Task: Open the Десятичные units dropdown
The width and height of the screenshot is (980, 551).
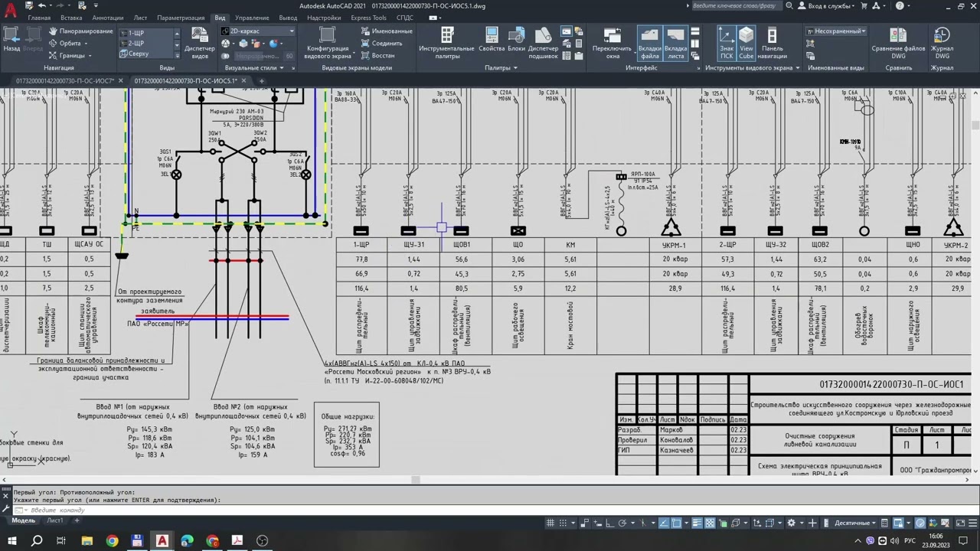Action: (x=854, y=523)
